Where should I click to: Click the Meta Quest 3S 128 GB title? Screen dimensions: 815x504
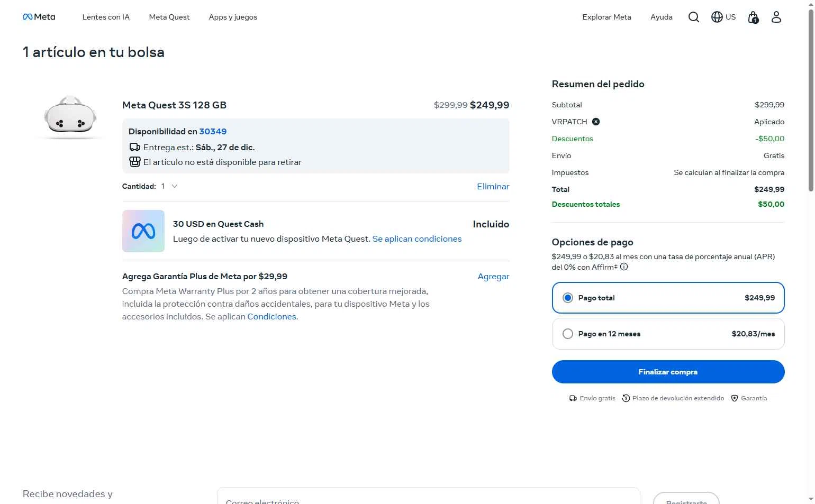tap(174, 105)
